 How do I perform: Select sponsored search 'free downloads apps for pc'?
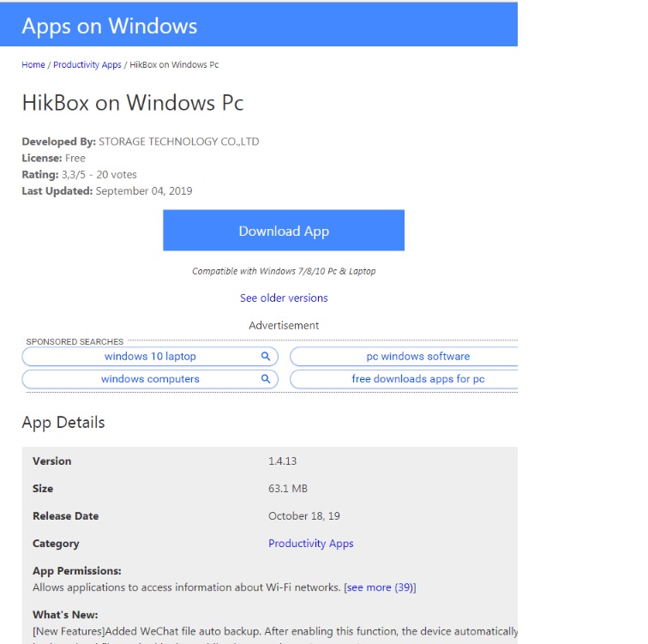(405, 379)
